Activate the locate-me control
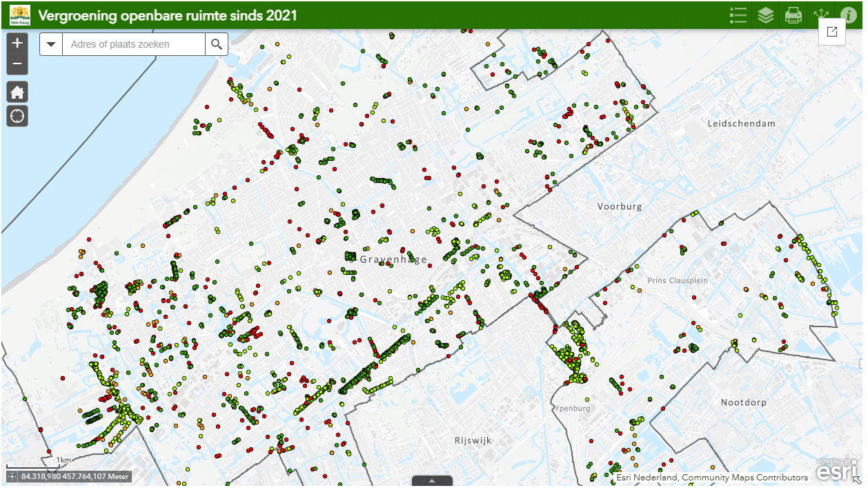The width and height of the screenshot is (868, 488). (17, 115)
